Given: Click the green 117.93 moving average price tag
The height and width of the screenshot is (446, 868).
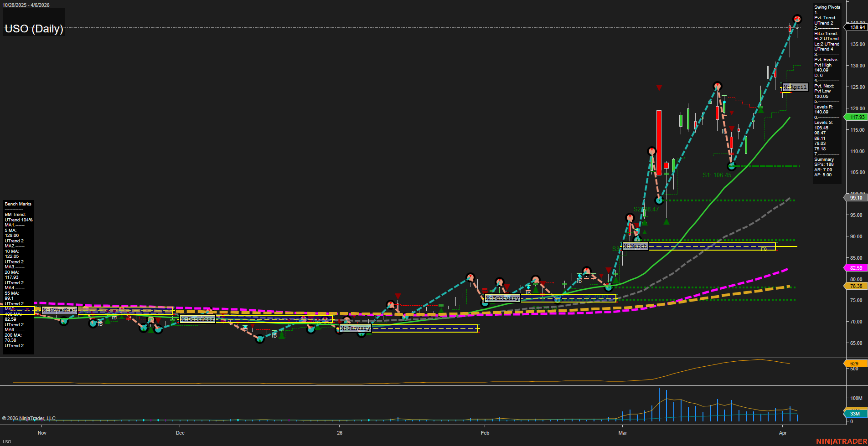Looking at the screenshot, I should point(857,117).
